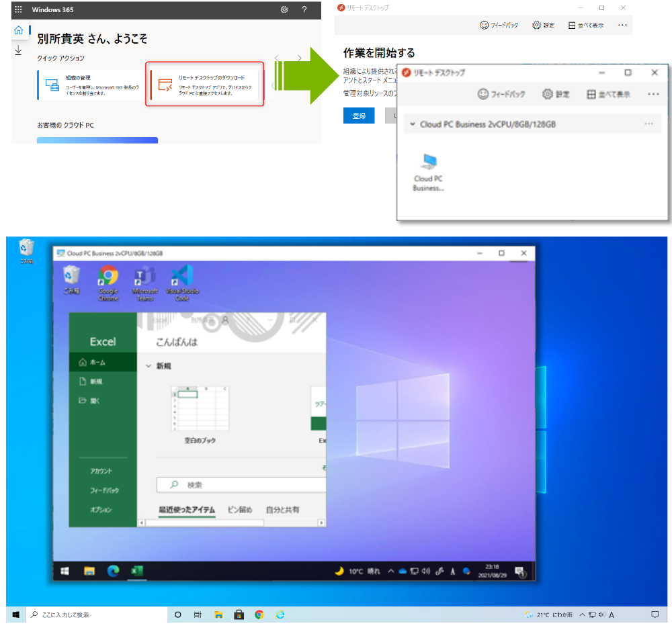
Task: Open フィードバック in the Excel sidebar
Action: [x=104, y=490]
